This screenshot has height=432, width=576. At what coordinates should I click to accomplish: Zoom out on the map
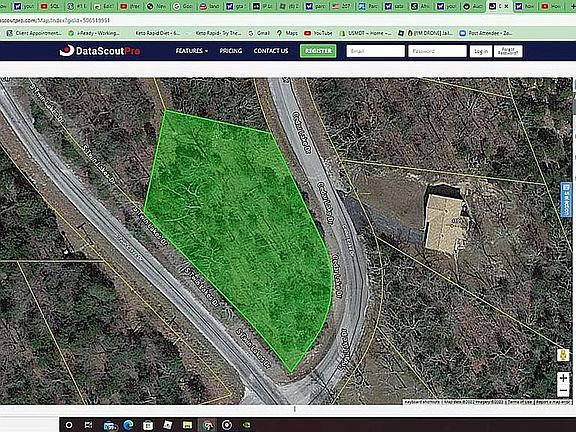(563, 390)
